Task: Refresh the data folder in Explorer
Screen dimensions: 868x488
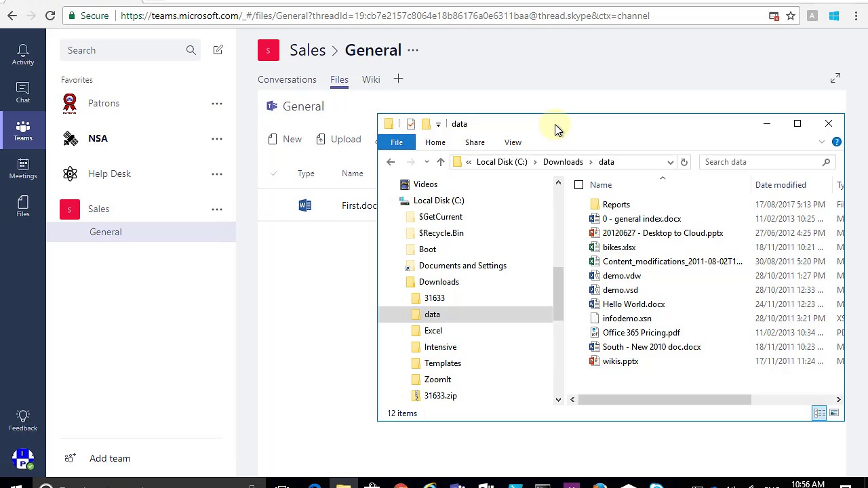Action: point(684,162)
